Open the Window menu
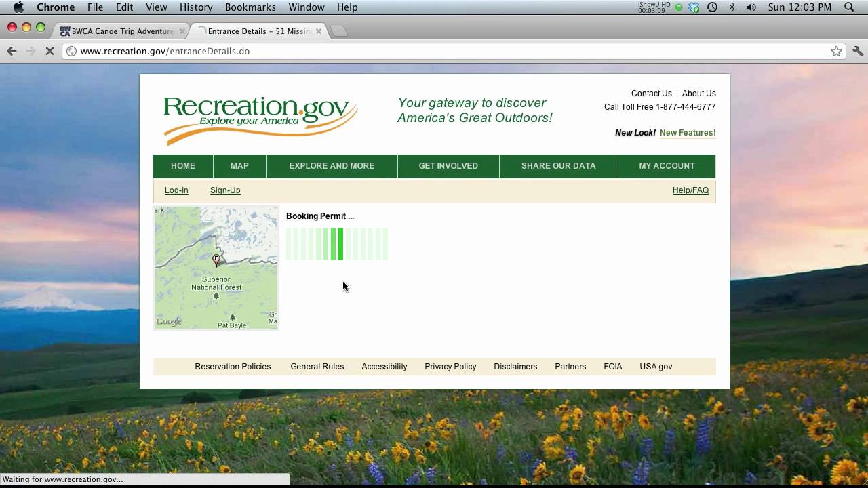The image size is (868, 488). tap(307, 7)
